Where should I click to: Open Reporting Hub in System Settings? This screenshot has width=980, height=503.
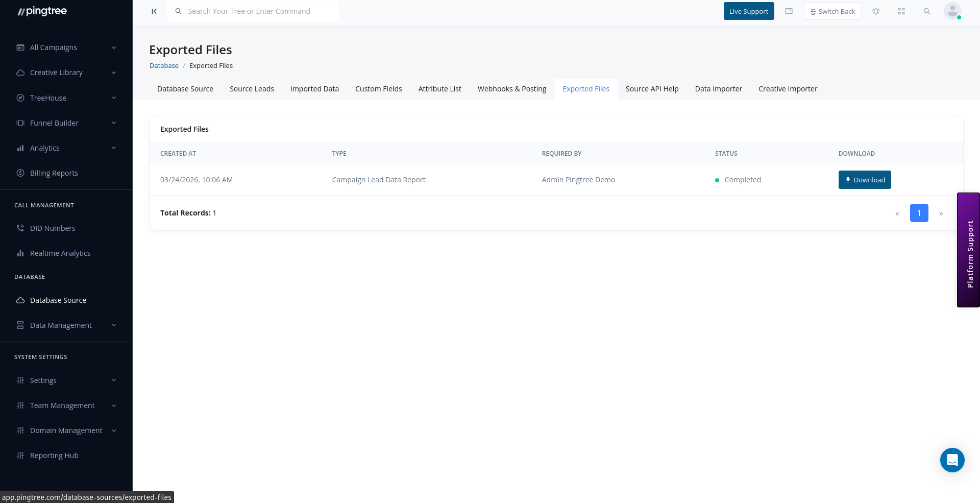click(x=54, y=455)
